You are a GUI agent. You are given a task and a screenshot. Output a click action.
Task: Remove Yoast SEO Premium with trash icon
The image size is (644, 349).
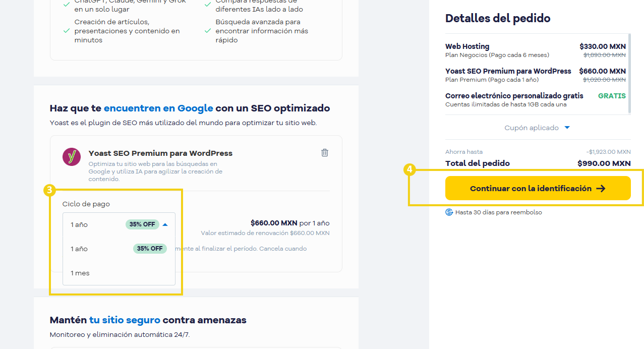coord(325,152)
